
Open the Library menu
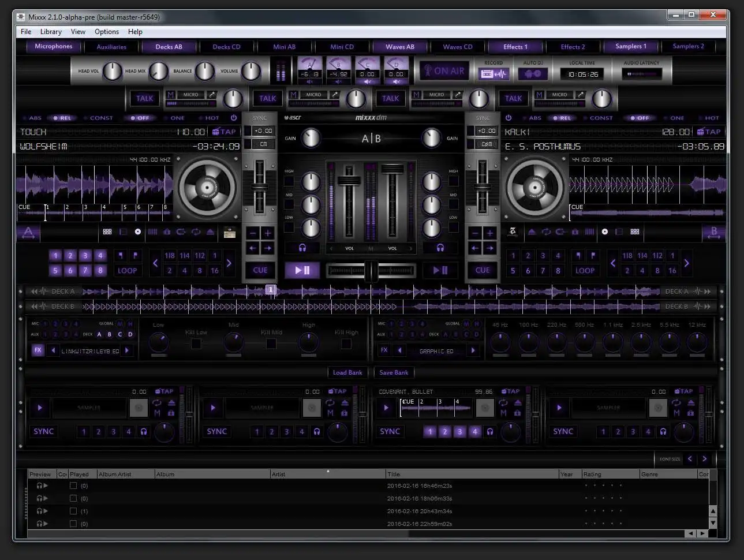[x=51, y=32]
